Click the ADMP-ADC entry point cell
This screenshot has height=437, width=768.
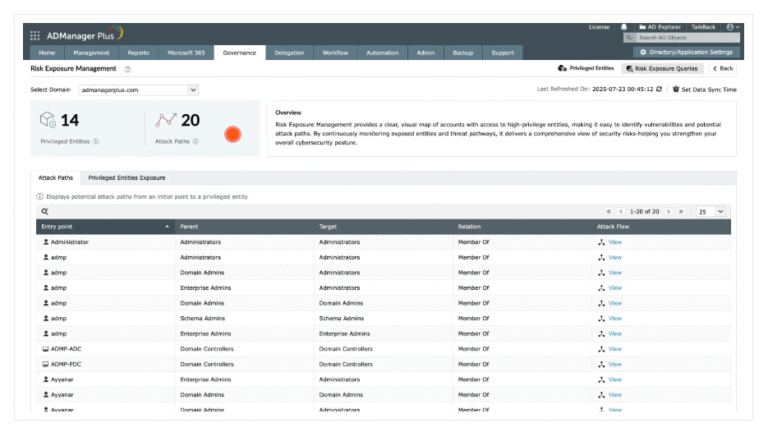point(105,349)
